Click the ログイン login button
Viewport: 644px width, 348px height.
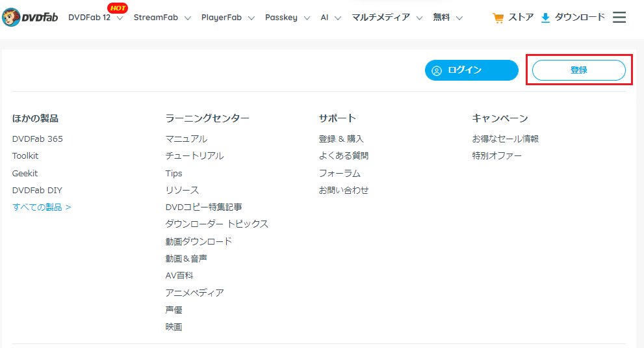472,70
